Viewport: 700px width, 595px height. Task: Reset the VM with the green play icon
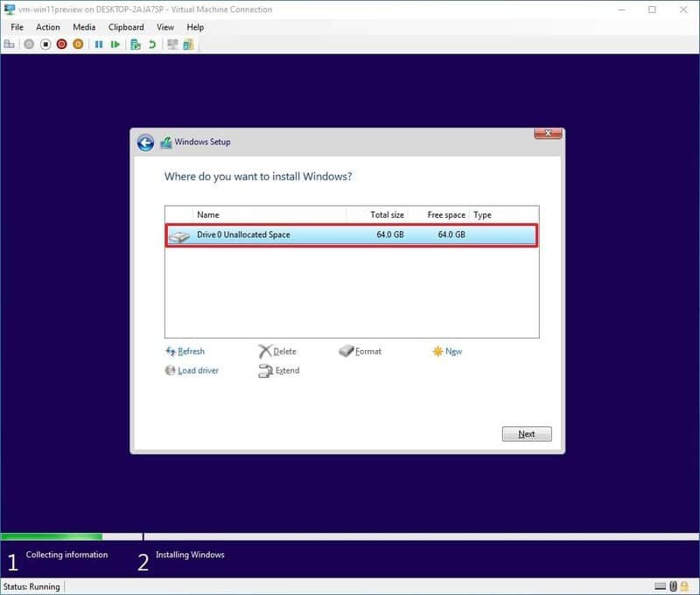coord(115,45)
